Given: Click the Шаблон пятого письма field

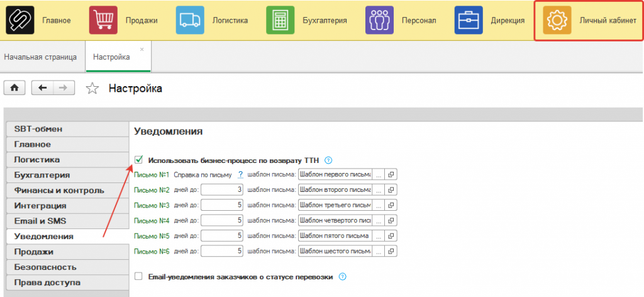Looking at the screenshot, I should click(335, 235).
